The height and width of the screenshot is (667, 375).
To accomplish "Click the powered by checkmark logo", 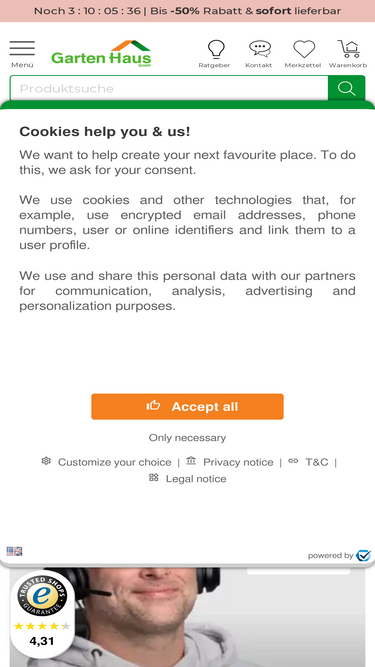I will [x=364, y=556].
